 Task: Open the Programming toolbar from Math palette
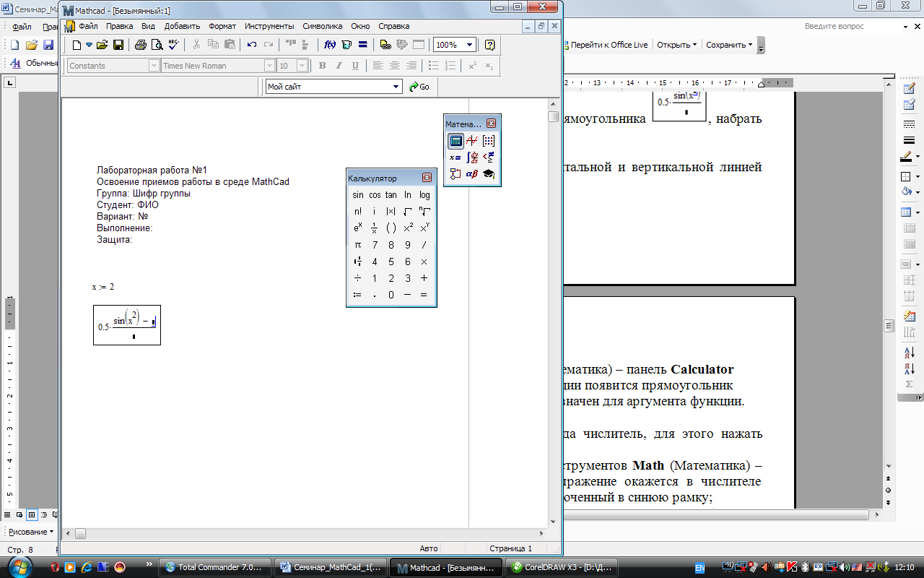(456, 174)
